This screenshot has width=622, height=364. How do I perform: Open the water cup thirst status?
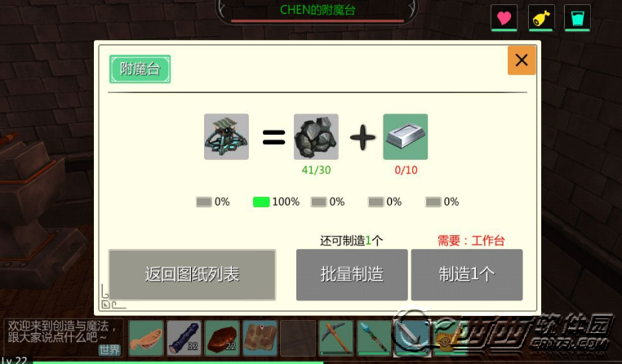pyautogui.click(x=578, y=18)
